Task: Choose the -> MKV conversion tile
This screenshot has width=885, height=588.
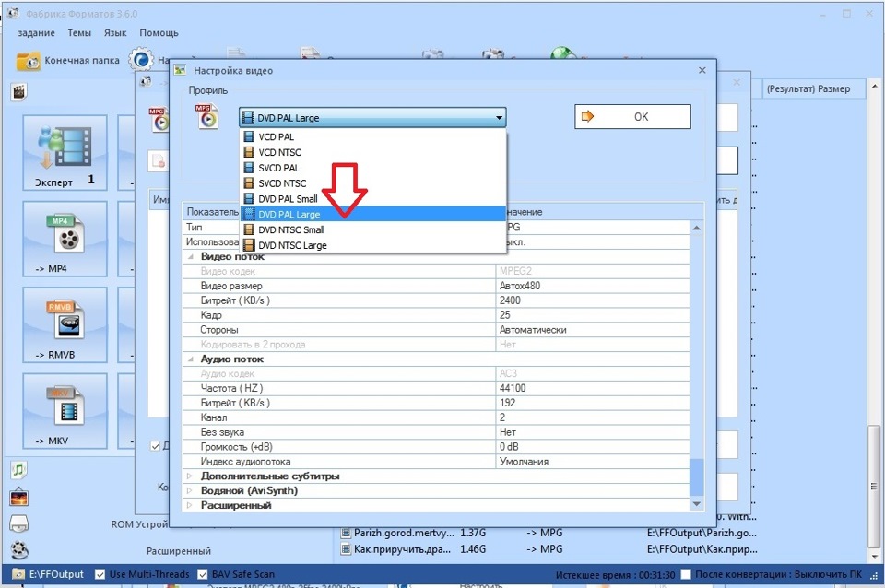Action: tap(65, 411)
